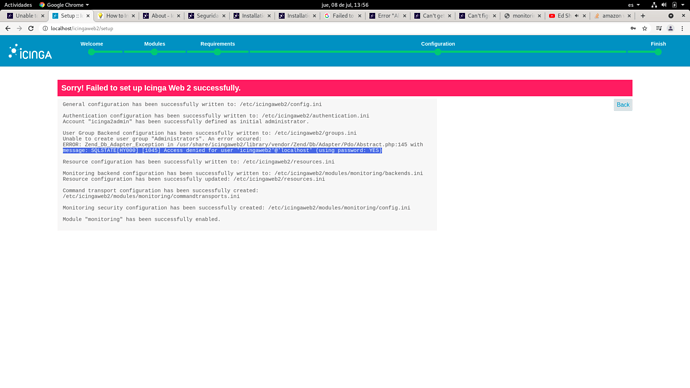Switch to the 'Failed to' tab
The width and height of the screenshot is (690, 388).
click(342, 15)
